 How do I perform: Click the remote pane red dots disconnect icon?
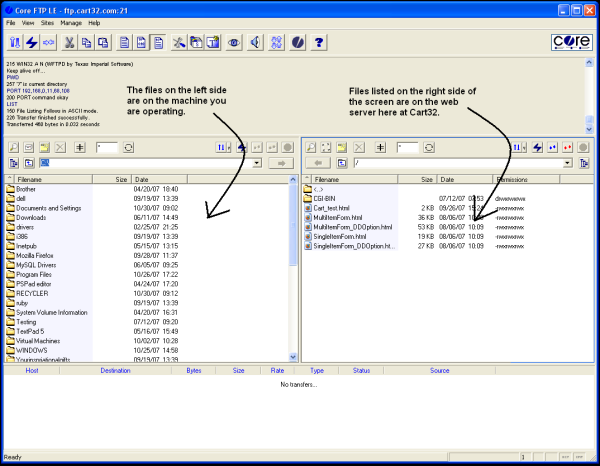[x=568, y=147]
